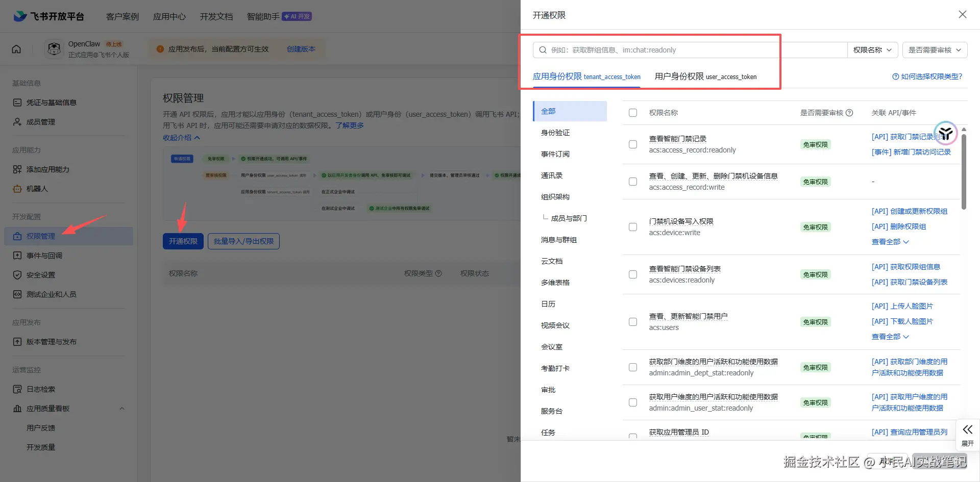Click the floating assistant icon near the table

(x=946, y=133)
